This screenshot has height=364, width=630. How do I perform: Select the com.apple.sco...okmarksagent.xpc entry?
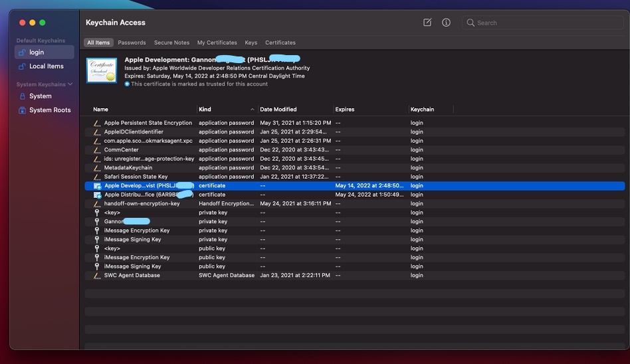tap(355, 141)
